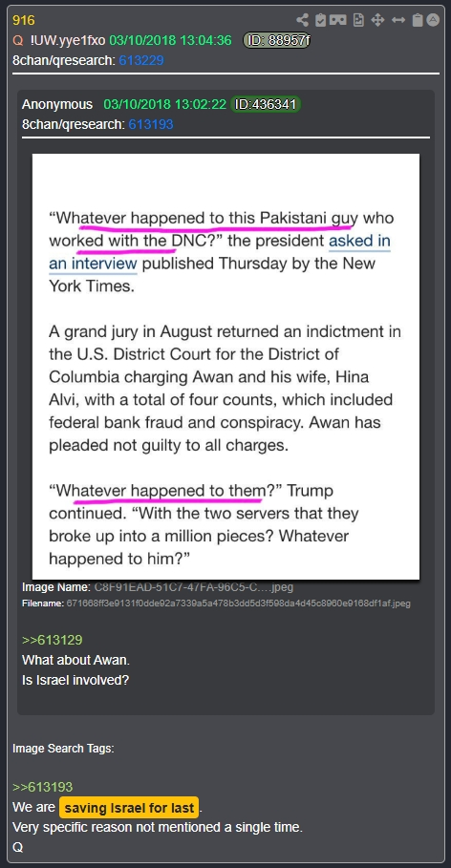Click the Q tripcode !UW.yye1fxo
The height and width of the screenshot is (868, 451).
point(68,40)
